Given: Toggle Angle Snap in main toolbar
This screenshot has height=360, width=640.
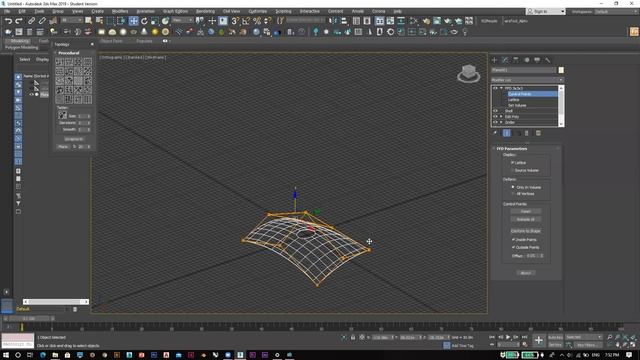Looking at the screenshot, I should point(246,21).
